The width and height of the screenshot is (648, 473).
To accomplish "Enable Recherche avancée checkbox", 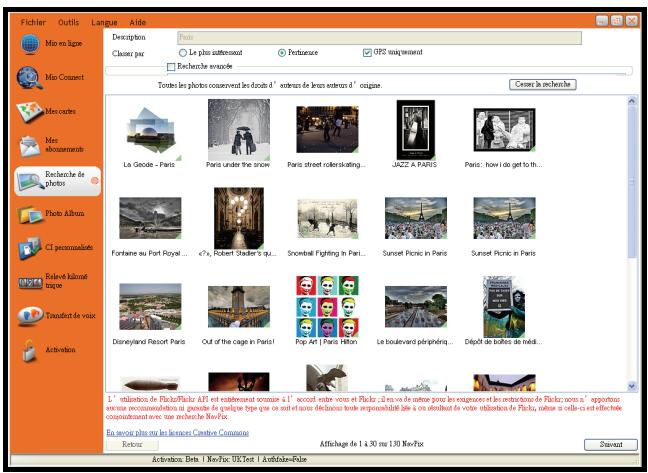I will (x=171, y=67).
